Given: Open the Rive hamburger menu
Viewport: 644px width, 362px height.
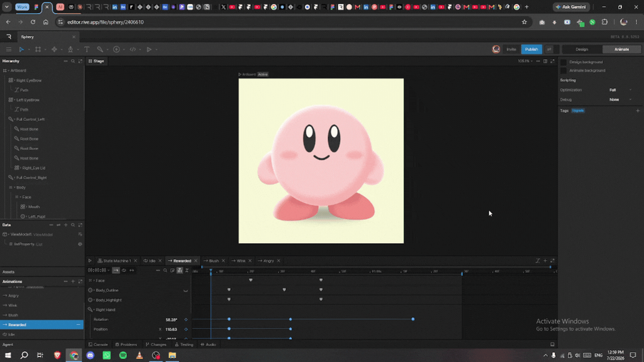Looking at the screenshot, I should point(9,49).
